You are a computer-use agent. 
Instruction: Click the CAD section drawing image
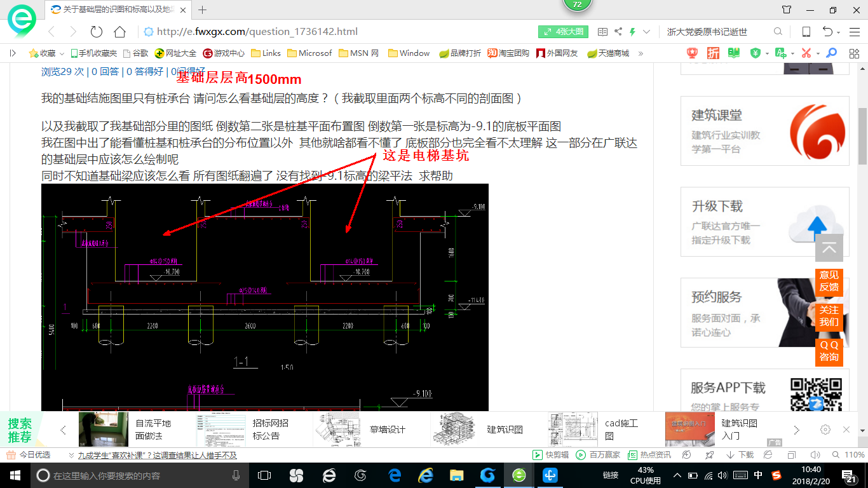click(265, 298)
